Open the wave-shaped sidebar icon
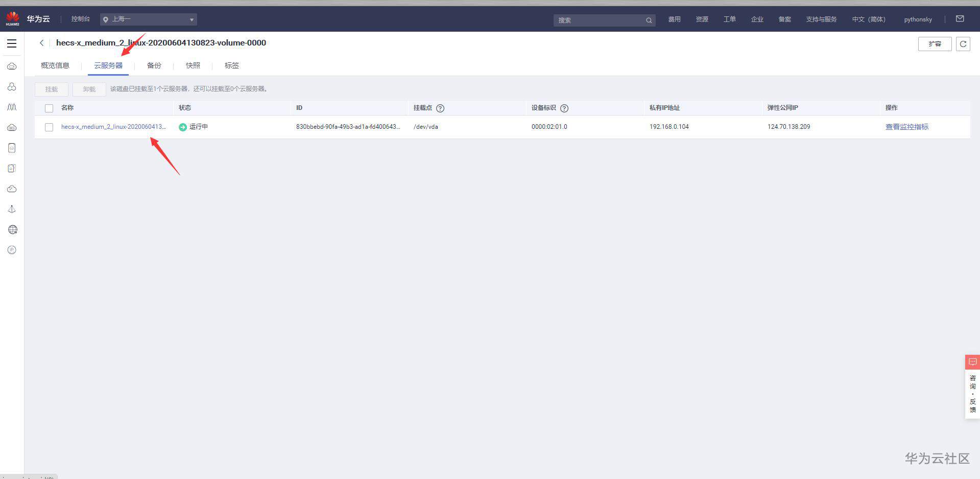This screenshot has height=479, width=980. 12,107
